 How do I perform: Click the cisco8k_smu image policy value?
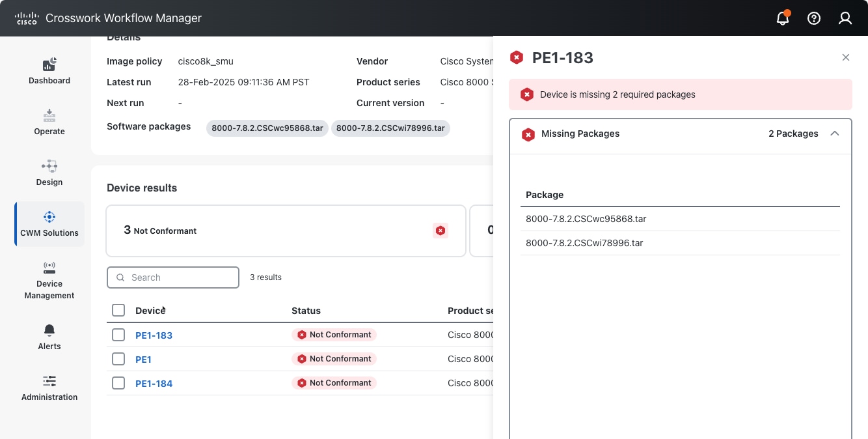click(x=206, y=61)
